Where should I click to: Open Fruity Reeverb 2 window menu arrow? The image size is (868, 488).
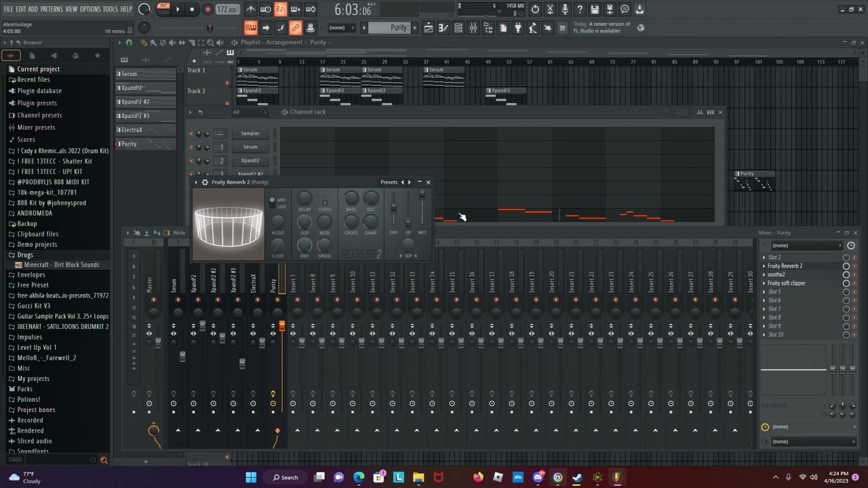coord(196,182)
